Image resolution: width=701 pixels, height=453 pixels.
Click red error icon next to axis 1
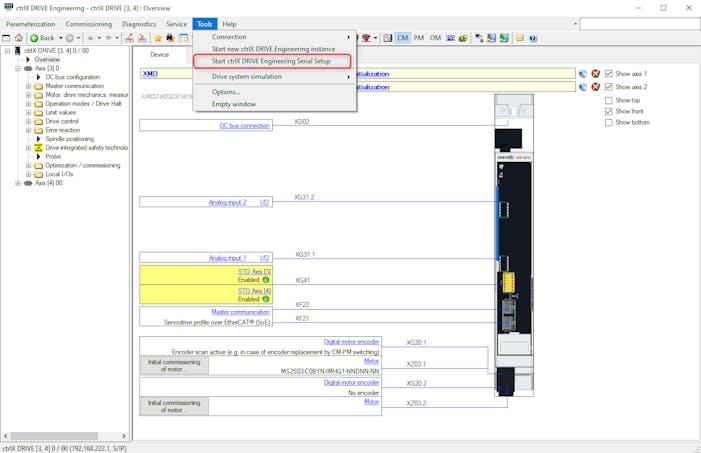(596, 73)
